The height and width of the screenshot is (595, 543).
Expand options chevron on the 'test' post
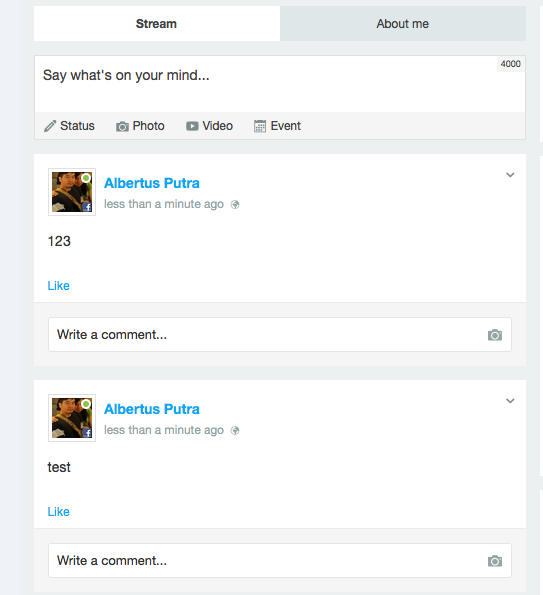[510, 401]
